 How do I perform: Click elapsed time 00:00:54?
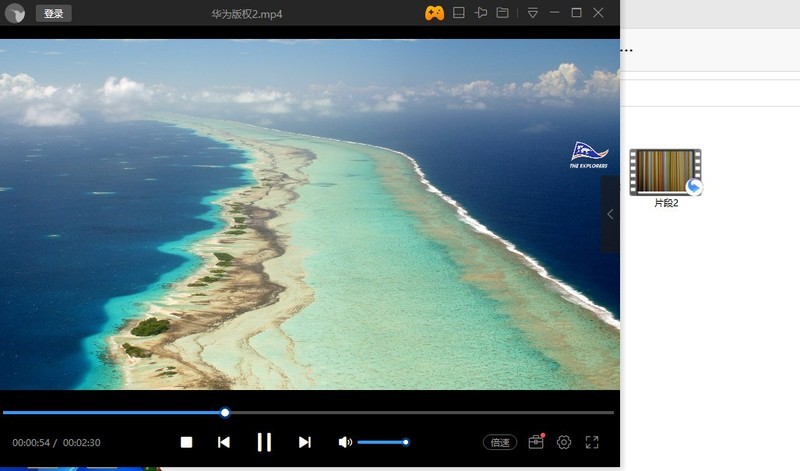tap(31, 442)
